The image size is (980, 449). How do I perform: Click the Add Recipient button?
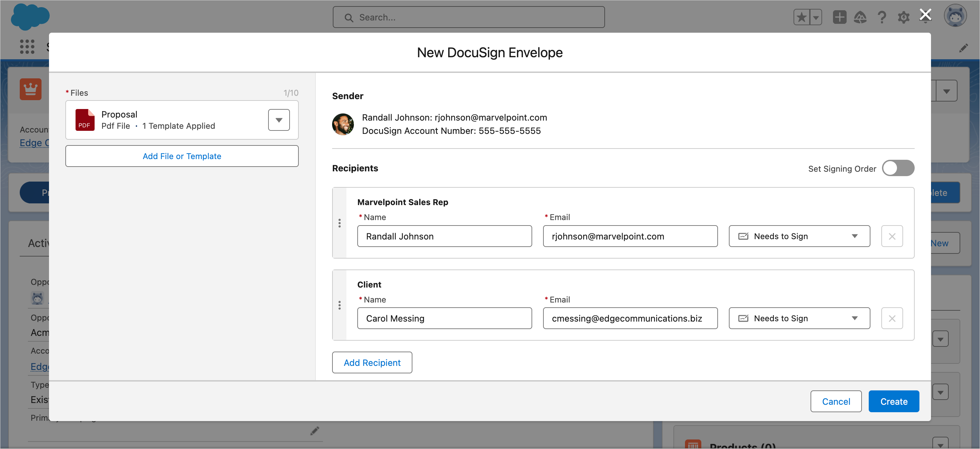pyautogui.click(x=372, y=362)
